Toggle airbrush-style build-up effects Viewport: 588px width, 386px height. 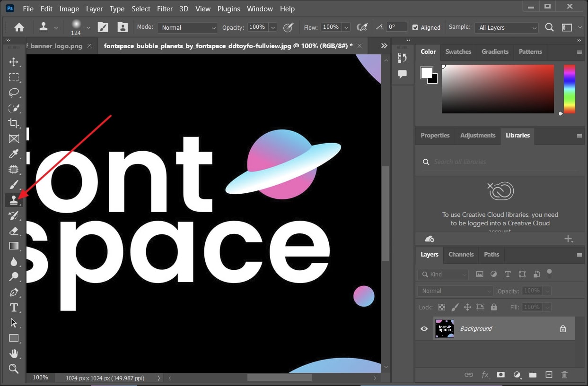click(362, 27)
